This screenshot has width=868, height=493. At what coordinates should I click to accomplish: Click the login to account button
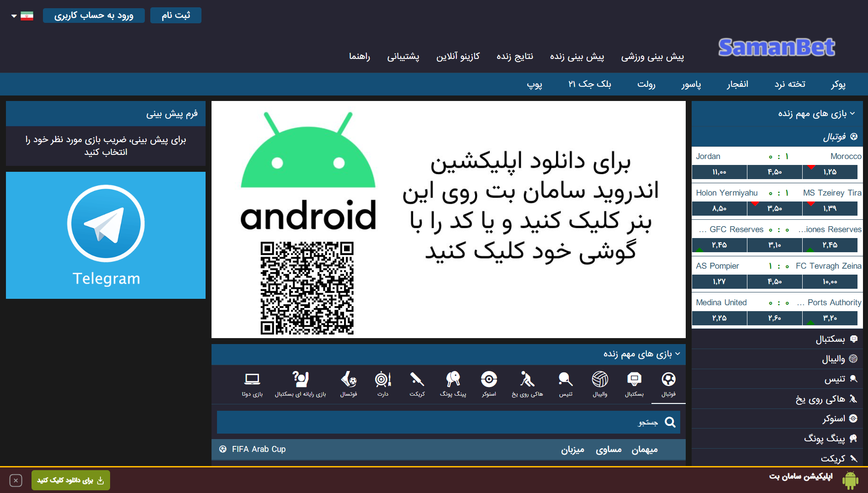point(94,16)
